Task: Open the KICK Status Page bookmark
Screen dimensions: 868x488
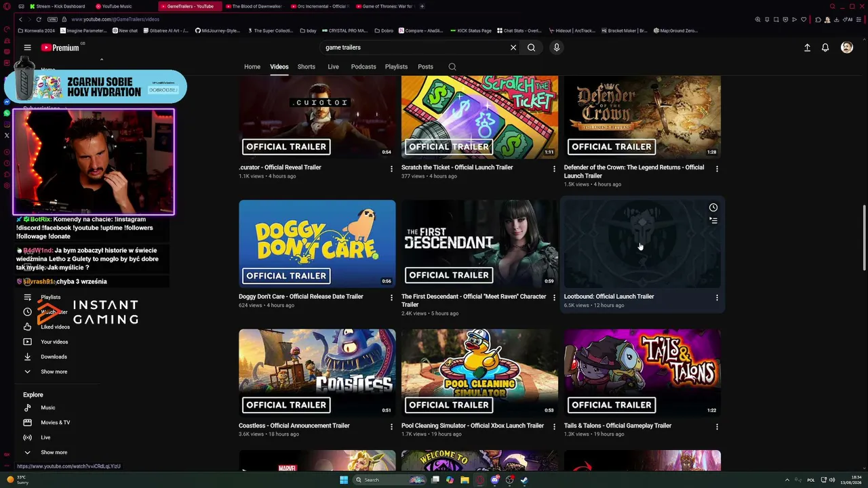Action: [x=471, y=30]
